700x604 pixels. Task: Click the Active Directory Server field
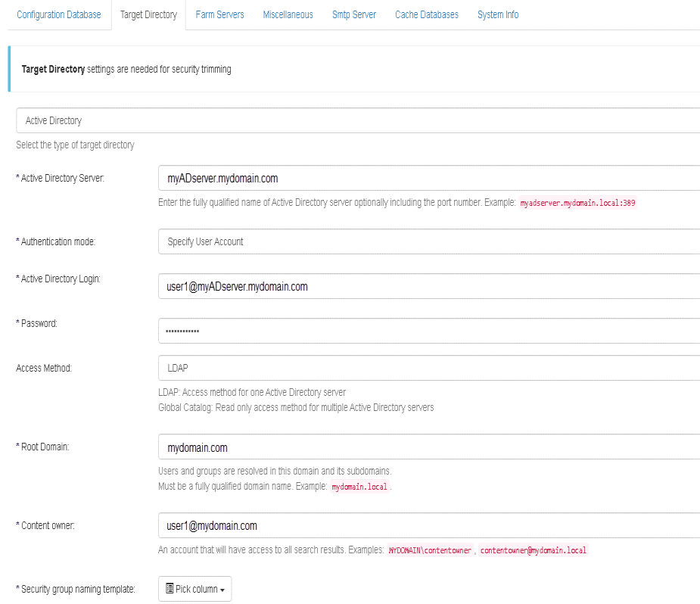(428, 179)
